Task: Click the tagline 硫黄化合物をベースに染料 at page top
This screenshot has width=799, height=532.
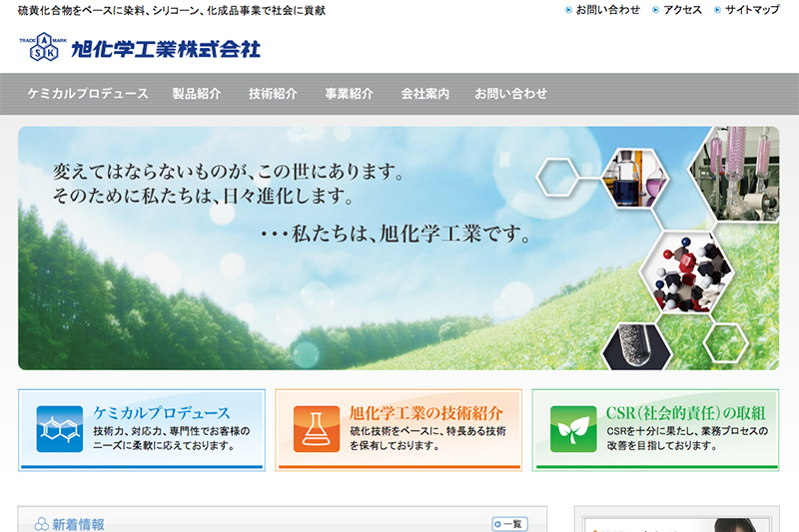Action: pos(171,10)
